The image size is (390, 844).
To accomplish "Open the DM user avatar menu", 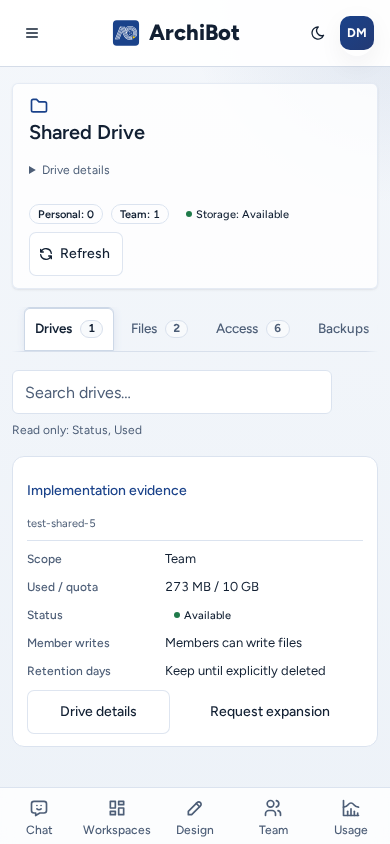I will [357, 33].
